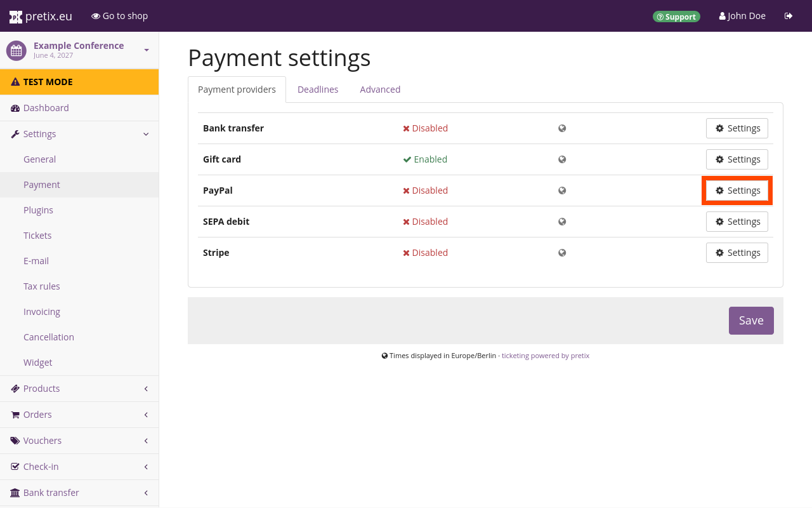Click the ticket icon beside Products

[x=15, y=389]
